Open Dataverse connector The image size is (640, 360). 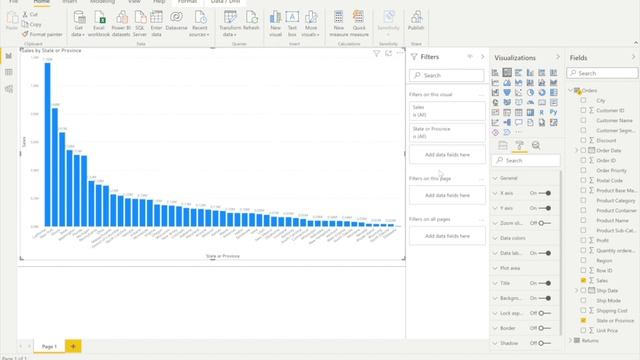click(176, 20)
